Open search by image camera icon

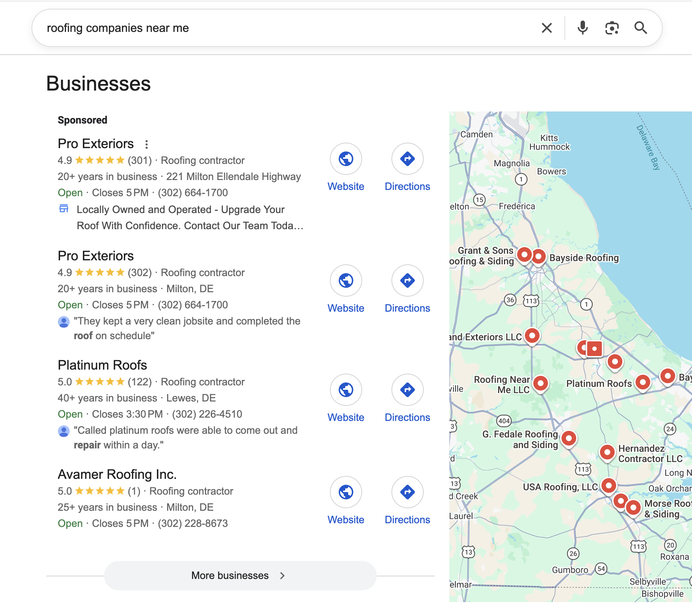[612, 28]
